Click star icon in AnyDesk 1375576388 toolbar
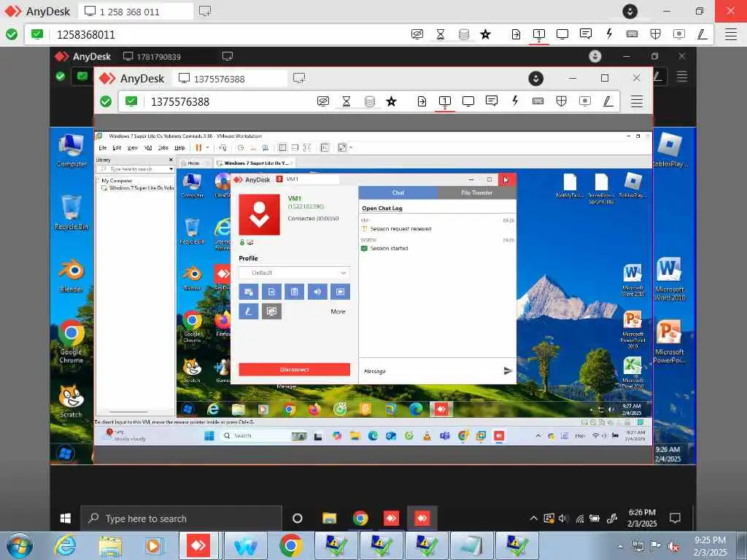Image resolution: width=747 pixels, height=560 pixels. (x=391, y=101)
